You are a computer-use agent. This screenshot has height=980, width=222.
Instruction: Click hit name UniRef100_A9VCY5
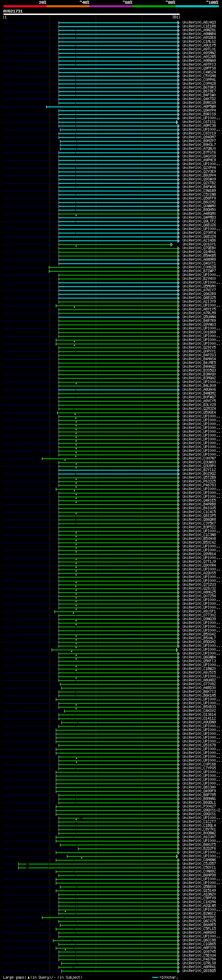coord(199,402)
